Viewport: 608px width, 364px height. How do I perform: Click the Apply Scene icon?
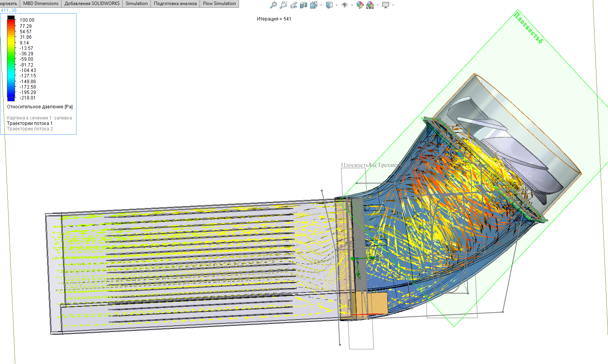370,5
